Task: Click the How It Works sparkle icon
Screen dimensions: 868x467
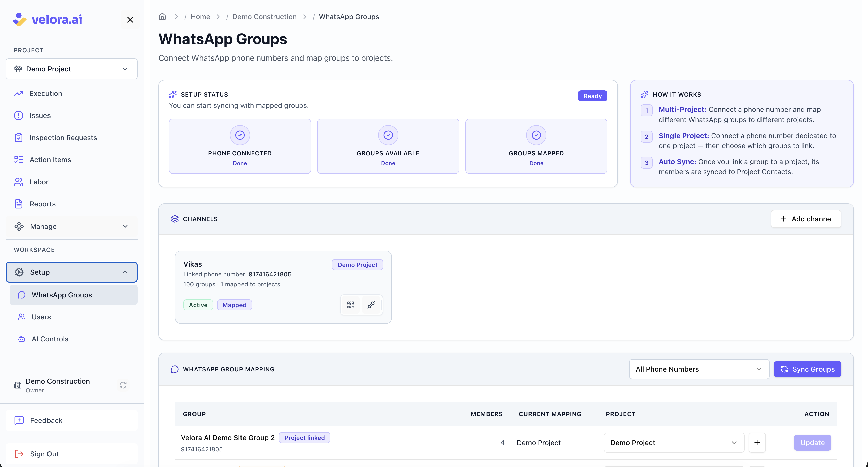Action: pos(645,94)
